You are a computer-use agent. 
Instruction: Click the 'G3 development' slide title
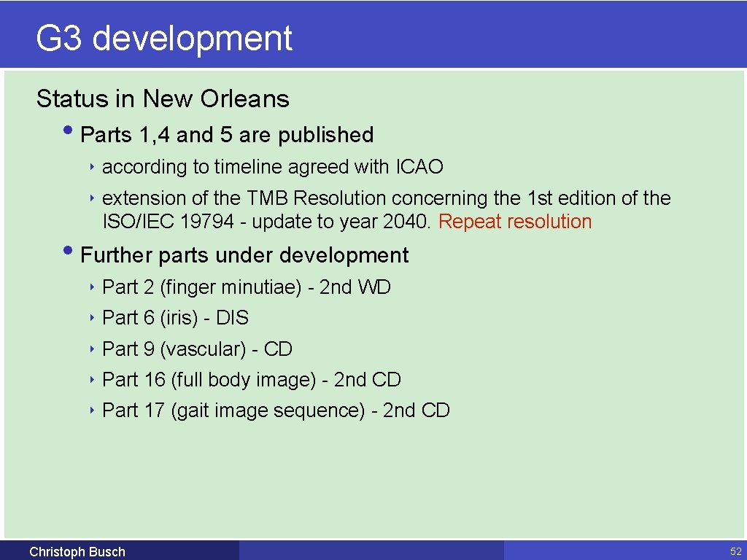(164, 38)
